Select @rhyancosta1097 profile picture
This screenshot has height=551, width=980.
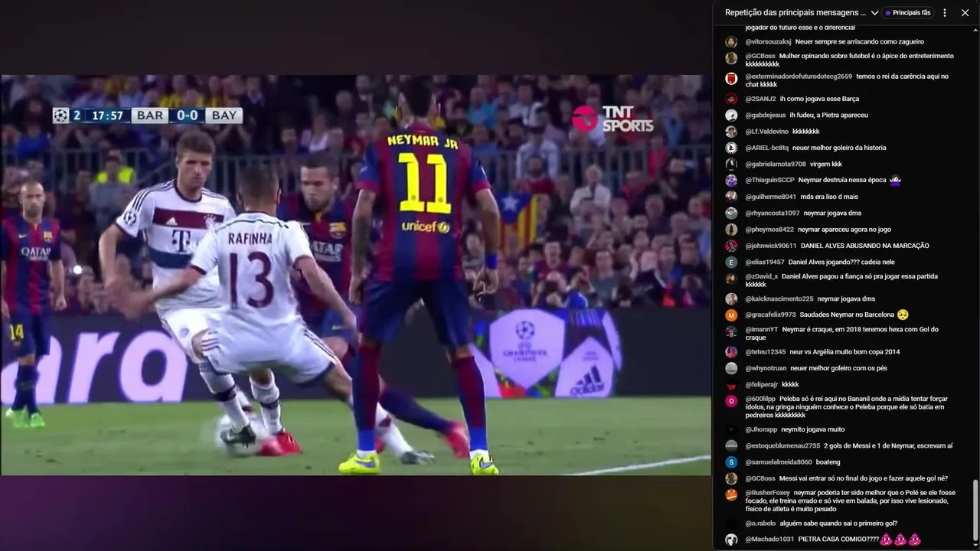pyautogui.click(x=731, y=214)
